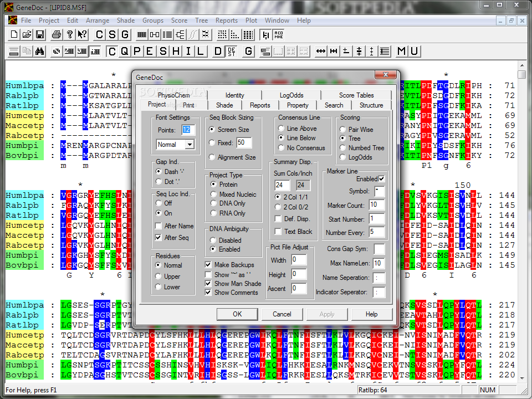This screenshot has height=399, width=532.
Task: Click the marker Symbol field
Action: pos(380,191)
